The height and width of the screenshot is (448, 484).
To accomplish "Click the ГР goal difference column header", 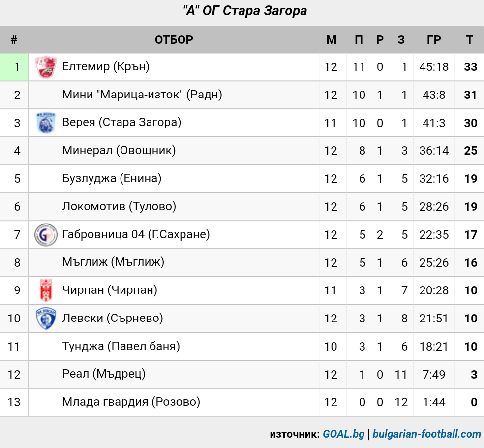I will pyautogui.click(x=434, y=40).
